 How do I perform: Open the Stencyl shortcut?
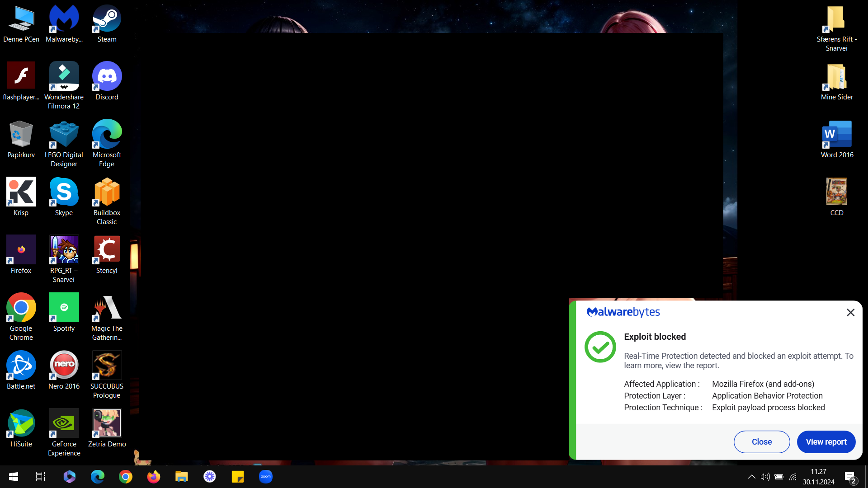(107, 255)
